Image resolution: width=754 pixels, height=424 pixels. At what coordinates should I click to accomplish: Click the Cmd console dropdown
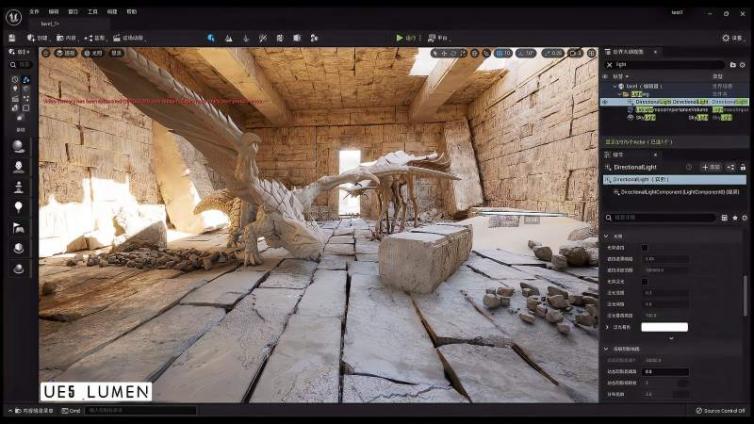coord(74,410)
